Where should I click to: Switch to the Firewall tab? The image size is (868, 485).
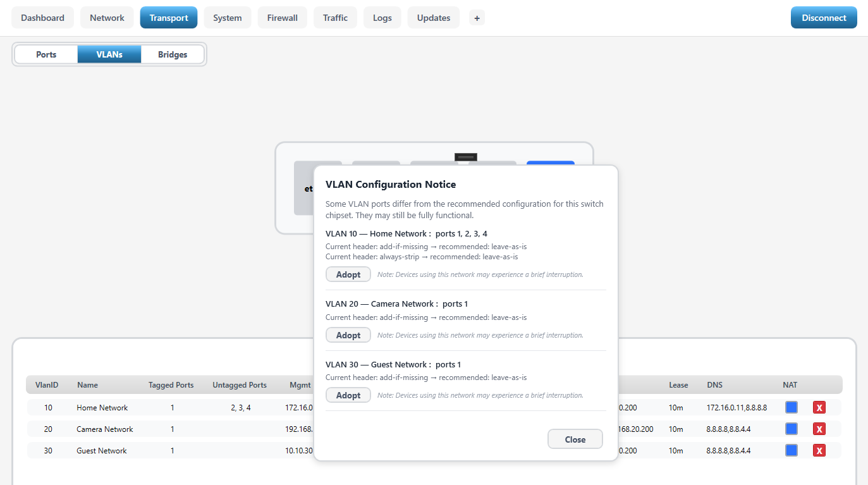point(283,18)
